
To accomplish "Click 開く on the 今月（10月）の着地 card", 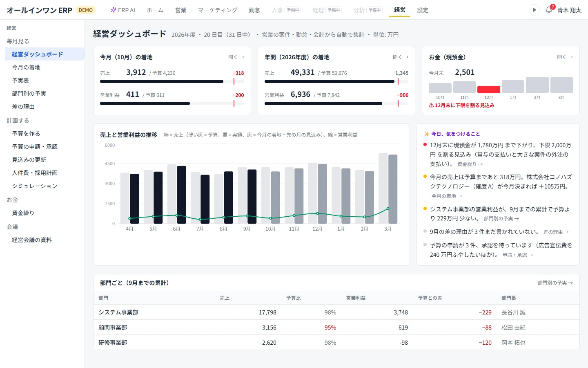I will [x=236, y=57].
